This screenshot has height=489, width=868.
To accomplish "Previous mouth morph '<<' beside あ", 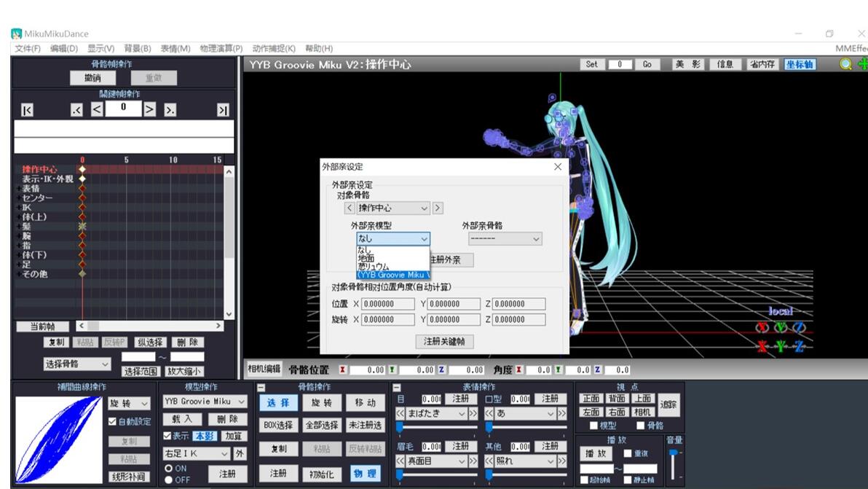I will [489, 414].
